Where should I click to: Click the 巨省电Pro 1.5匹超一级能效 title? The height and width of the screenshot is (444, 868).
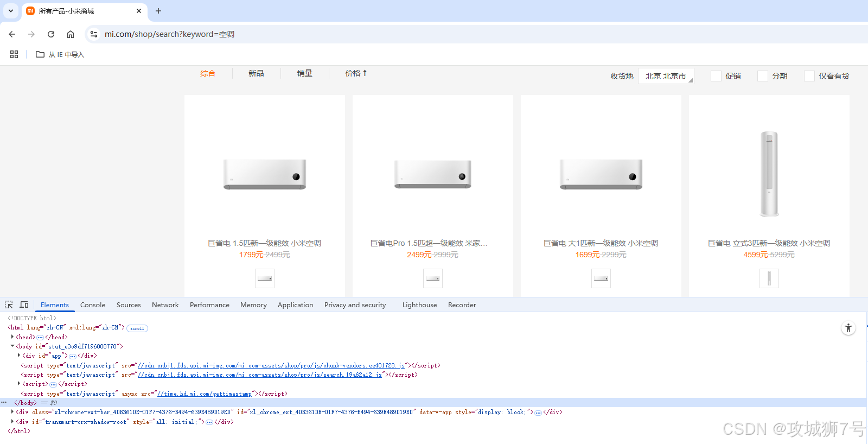pyautogui.click(x=429, y=243)
